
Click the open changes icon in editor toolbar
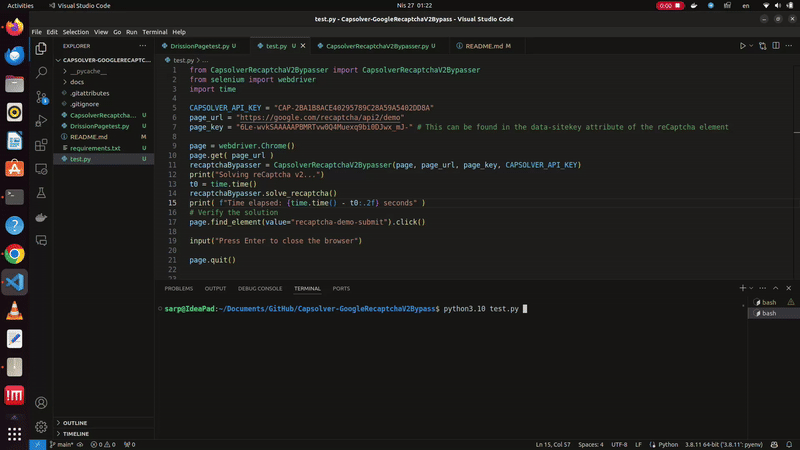763,46
